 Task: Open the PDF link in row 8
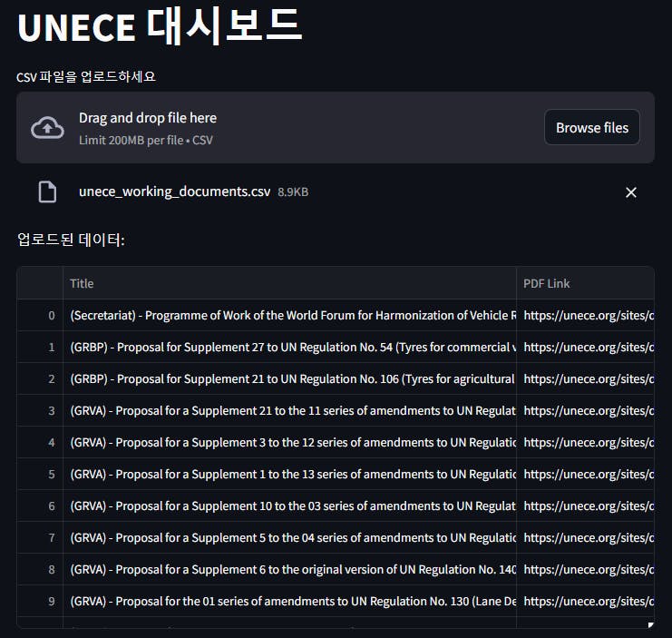click(x=586, y=569)
